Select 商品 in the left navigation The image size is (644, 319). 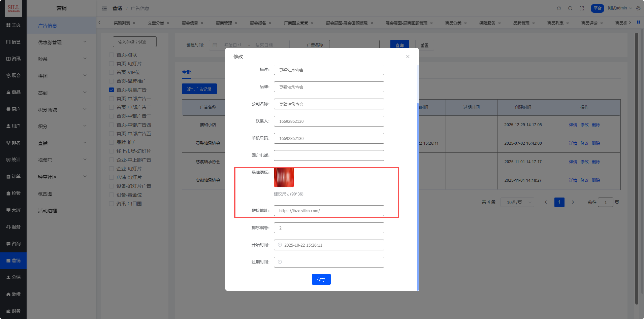point(13,92)
